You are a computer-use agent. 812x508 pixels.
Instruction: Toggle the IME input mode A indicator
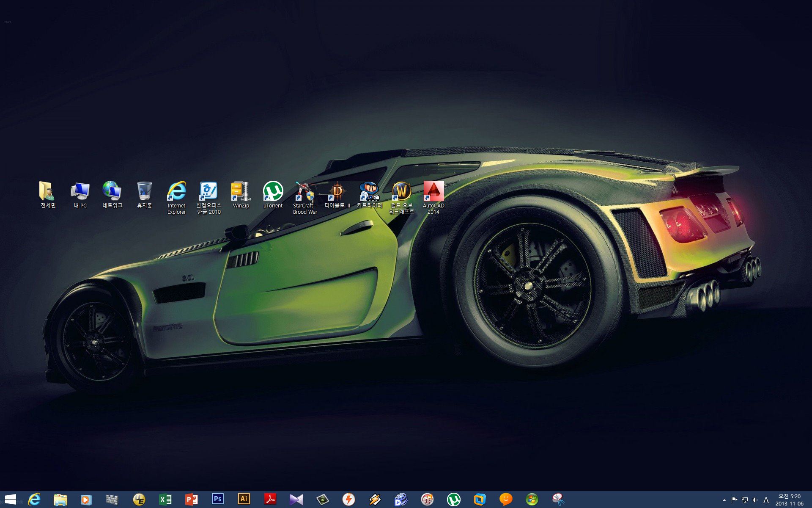pyautogui.click(x=766, y=500)
